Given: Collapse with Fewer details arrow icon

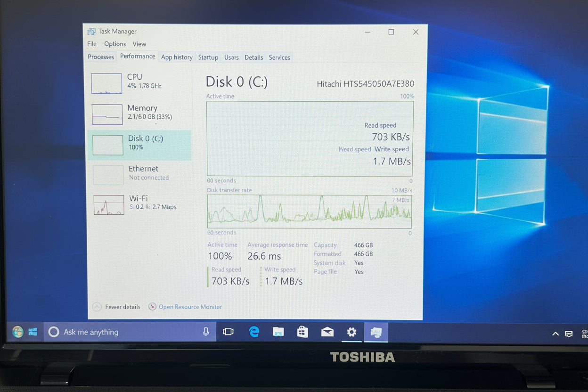Looking at the screenshot, I should (x=97, y=307).
